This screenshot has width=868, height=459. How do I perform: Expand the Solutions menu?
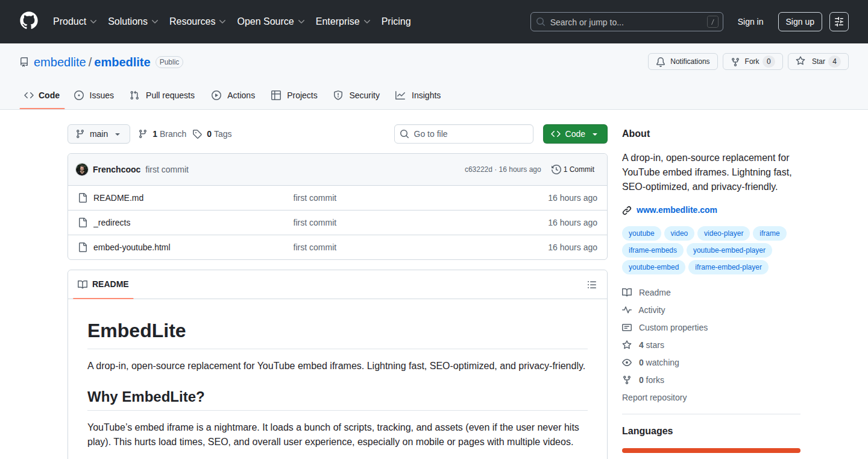(133, 22)
